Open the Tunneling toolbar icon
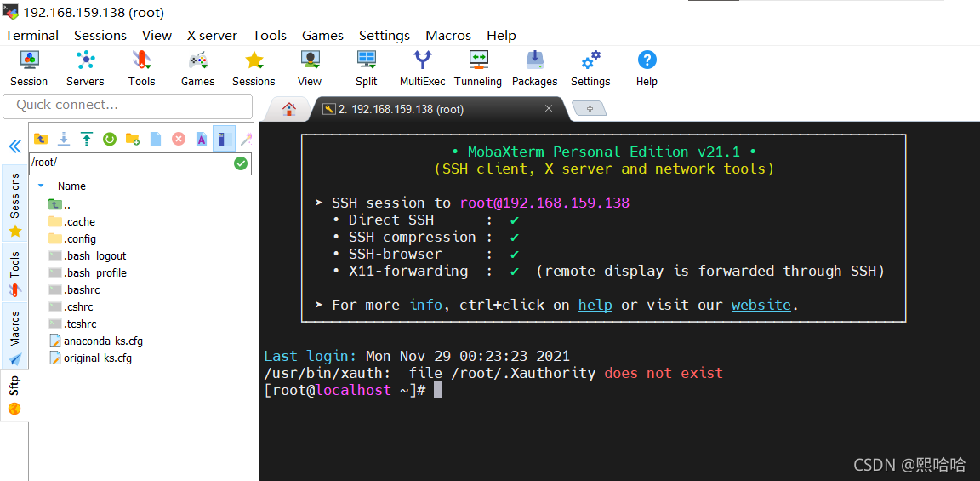The image size is (980, 481). pyautogui.click(x=478, y=69)
